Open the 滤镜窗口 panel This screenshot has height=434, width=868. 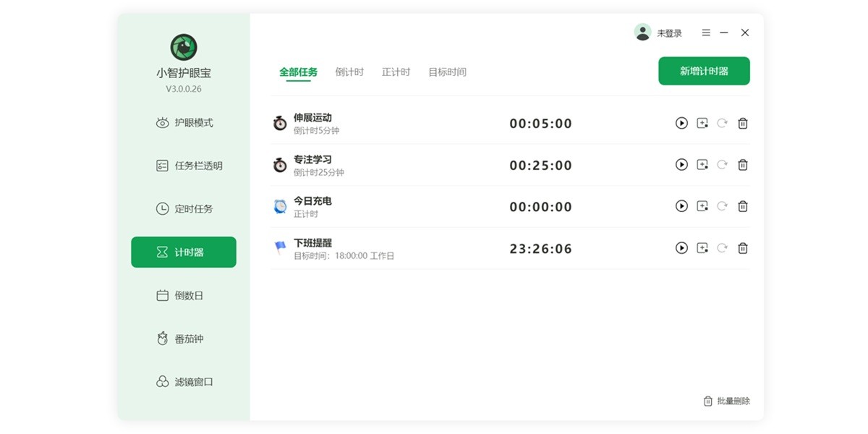[x=183, y=381]
